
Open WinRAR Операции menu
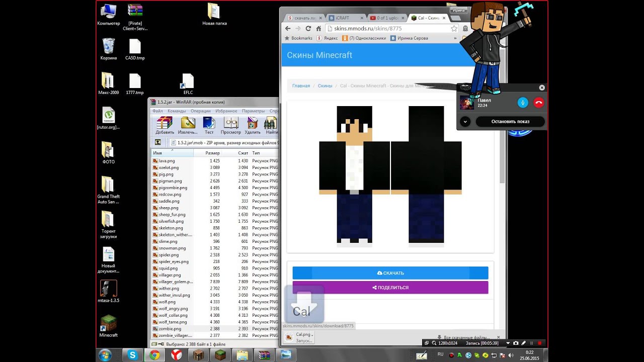[x=201, y=111]
